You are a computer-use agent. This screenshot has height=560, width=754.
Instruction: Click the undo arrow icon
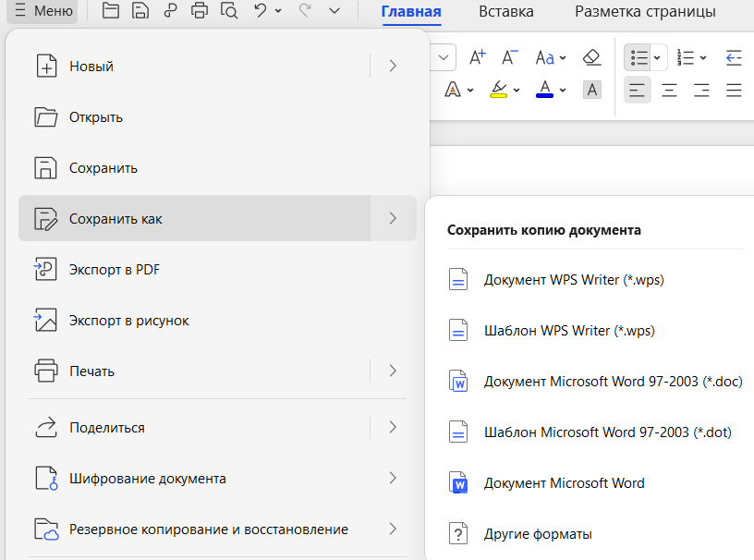tap(261, 10)
